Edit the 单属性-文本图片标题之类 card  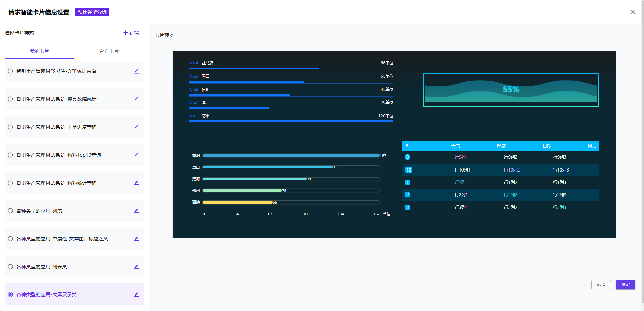click(136, 239)
